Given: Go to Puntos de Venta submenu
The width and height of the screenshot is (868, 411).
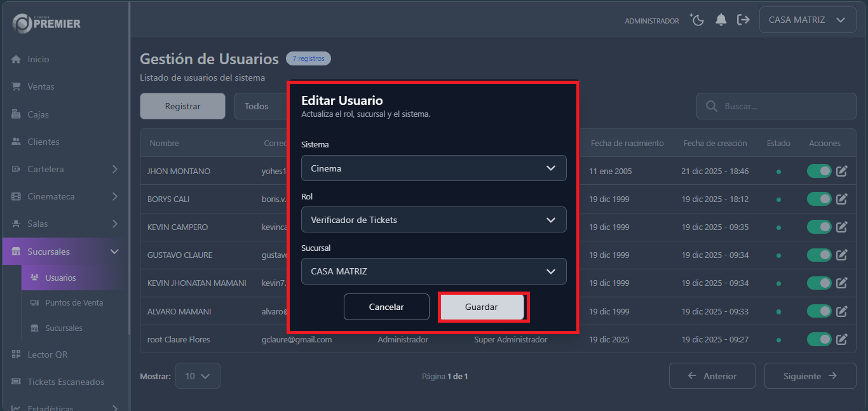Looking at the screenshot, I should [x=74, y=303].
